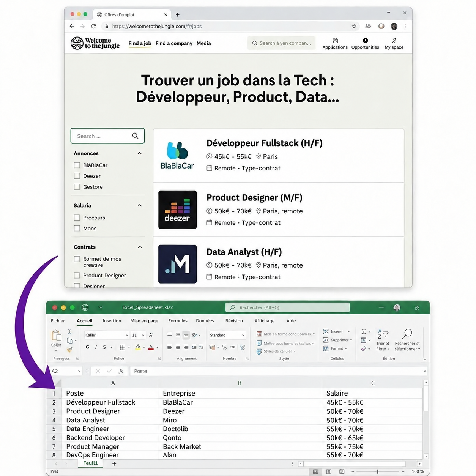Click the Rechercher et sélectionner magnifier
Image resolution: width=476 pixels, height=476 pixels.
click(x=407, y=334)
